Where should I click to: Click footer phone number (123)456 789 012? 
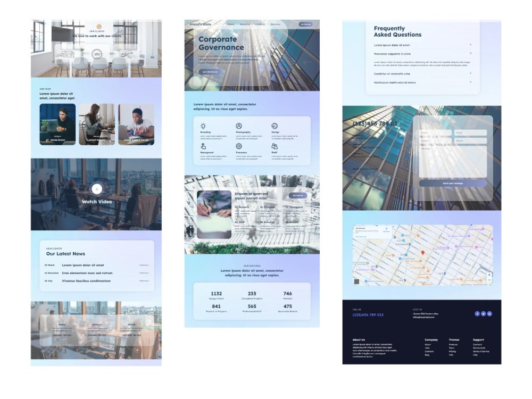(x=368, y=315)
